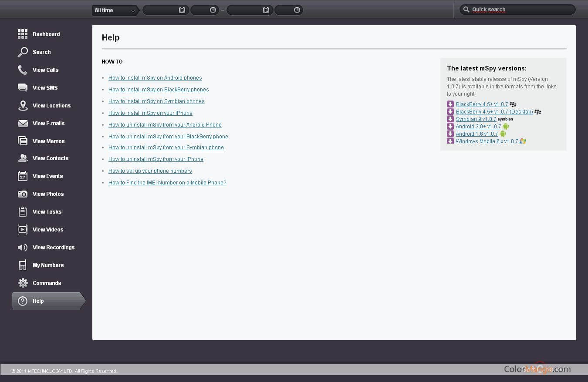Image resolution: width=588 pixels, height=382 pixels.
Task: Open View Locations map pin icon
Action: [23, 105]
